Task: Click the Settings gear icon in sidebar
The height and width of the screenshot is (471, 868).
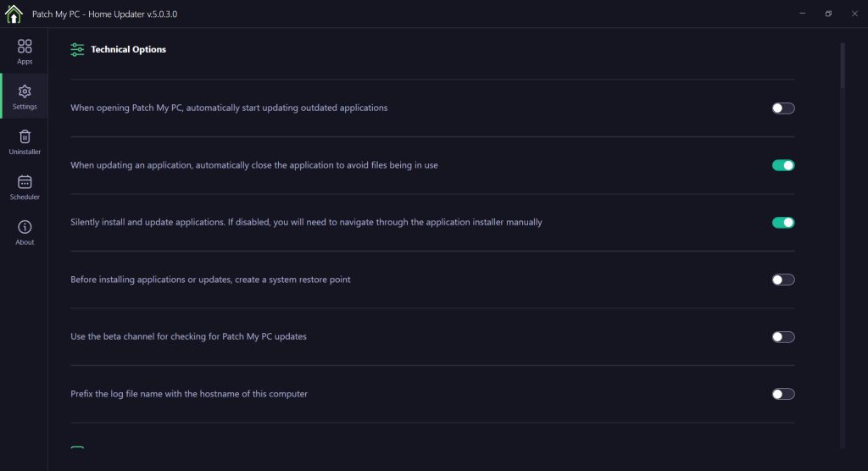Action: pyautogui.click(x=25, y=91)
